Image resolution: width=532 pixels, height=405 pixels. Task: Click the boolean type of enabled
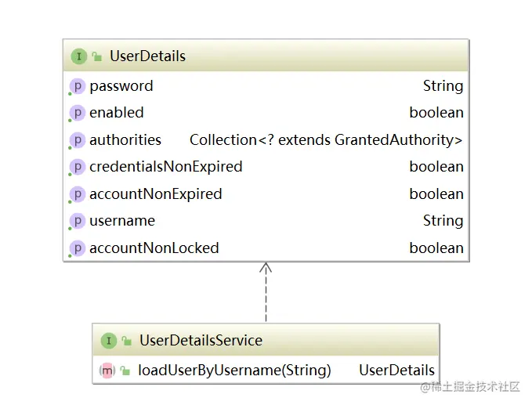tap(436, 113)
